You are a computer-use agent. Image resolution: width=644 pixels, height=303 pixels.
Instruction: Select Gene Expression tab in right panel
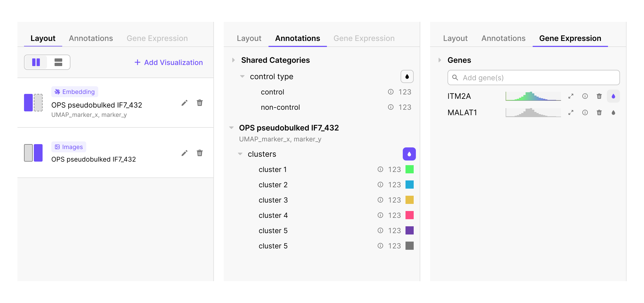pyautogui.click(x=570, y=38)
